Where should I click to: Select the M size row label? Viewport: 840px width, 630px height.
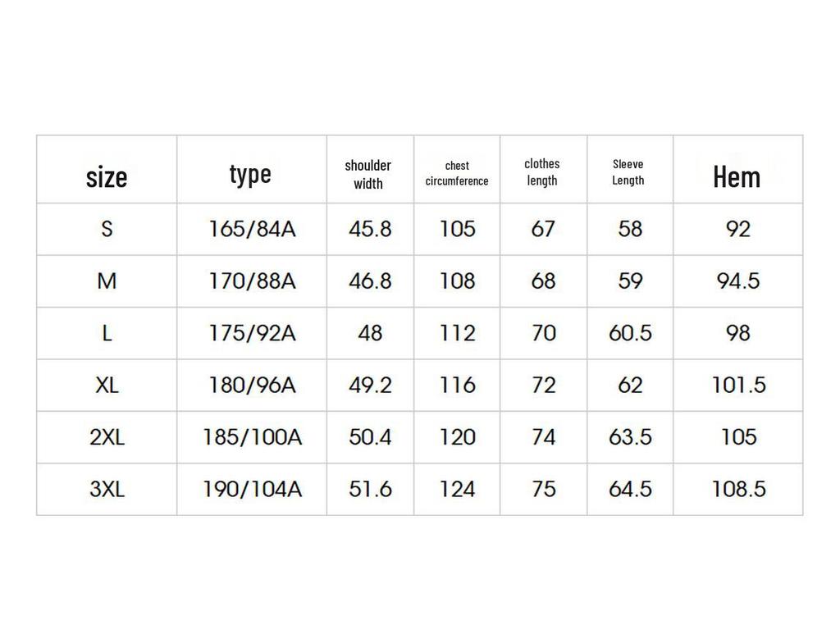click(x=107, y=281)
